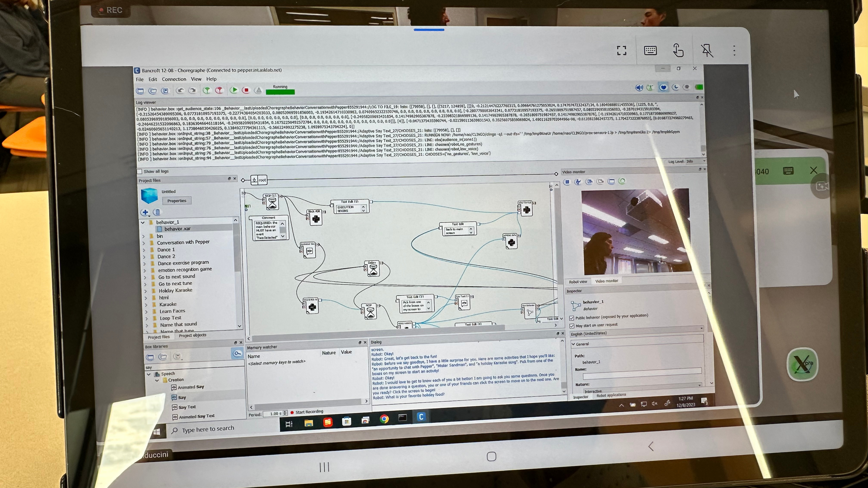Open the View menu
The height and width of the screenshot is (488, 868).
point(196,79)
